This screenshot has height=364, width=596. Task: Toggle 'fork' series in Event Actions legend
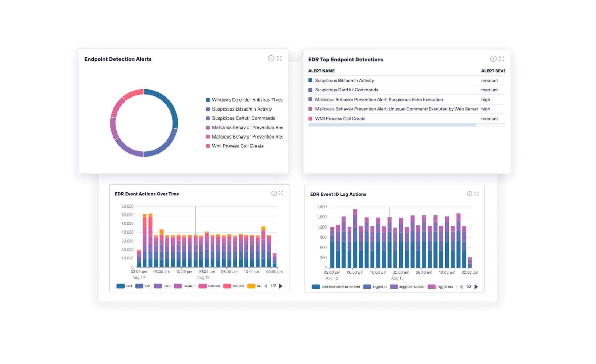pyautogui.click(x=143, y=286)
